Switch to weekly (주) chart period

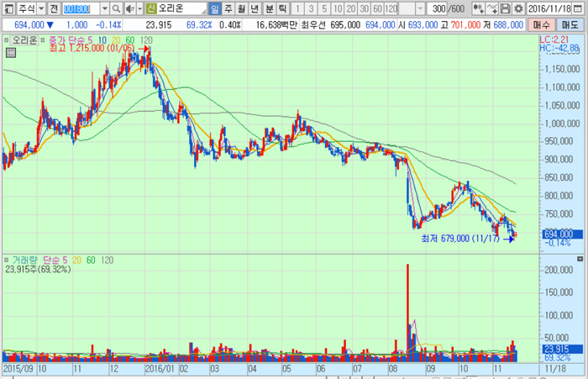point(228,8)
